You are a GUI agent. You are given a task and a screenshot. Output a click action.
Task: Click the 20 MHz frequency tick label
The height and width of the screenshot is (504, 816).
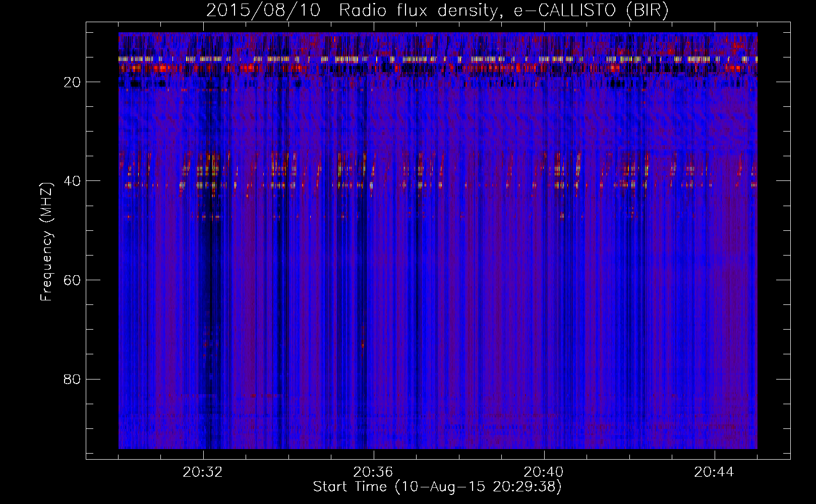click(73, 82)
